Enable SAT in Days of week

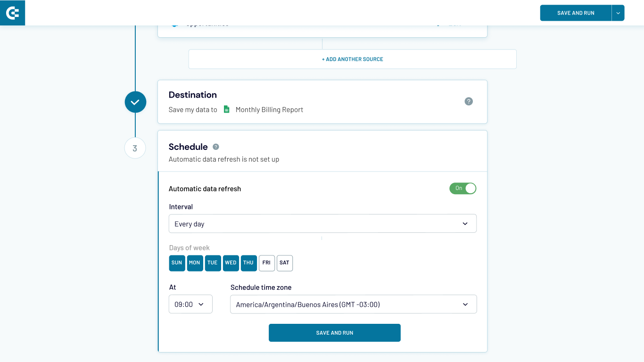284,263
